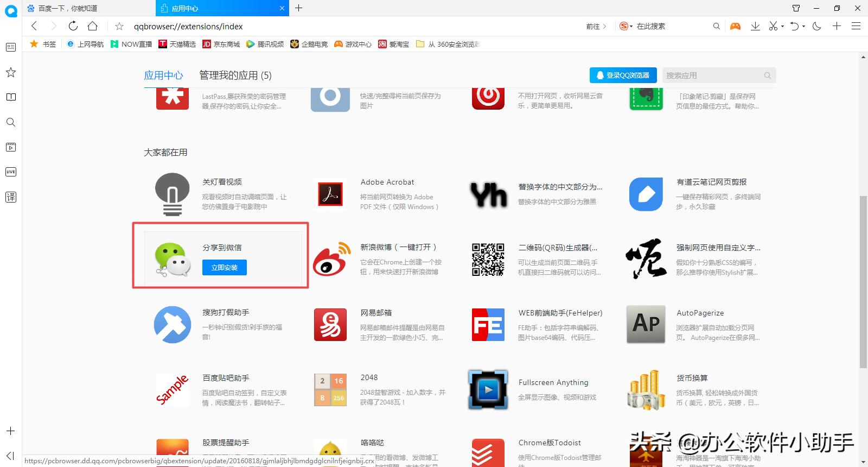Open the sidebar LIVE icon
This screenshot has width=868, height=467.
(10, 172)
